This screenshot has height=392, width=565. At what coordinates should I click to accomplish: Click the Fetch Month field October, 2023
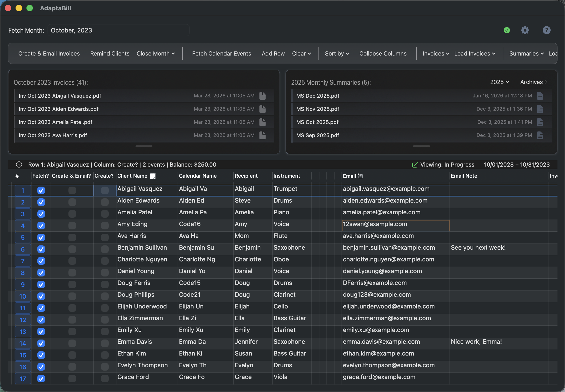click(118, 30)
